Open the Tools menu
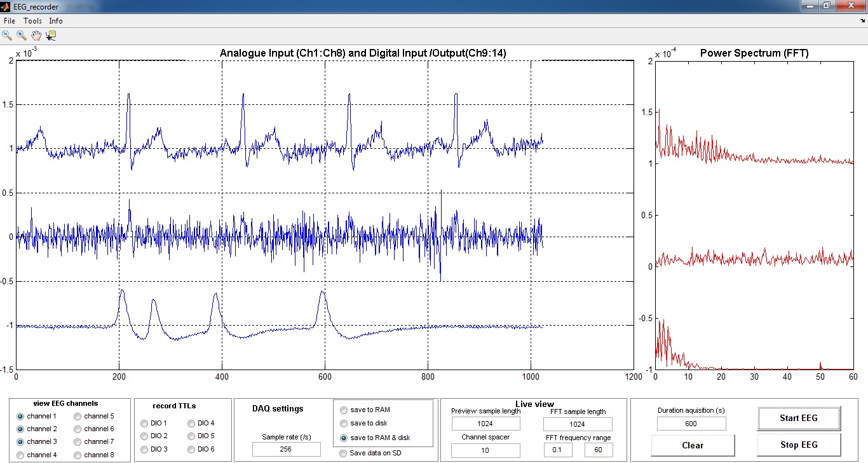This screenshot has height=463, width=868. pos(32,21)
